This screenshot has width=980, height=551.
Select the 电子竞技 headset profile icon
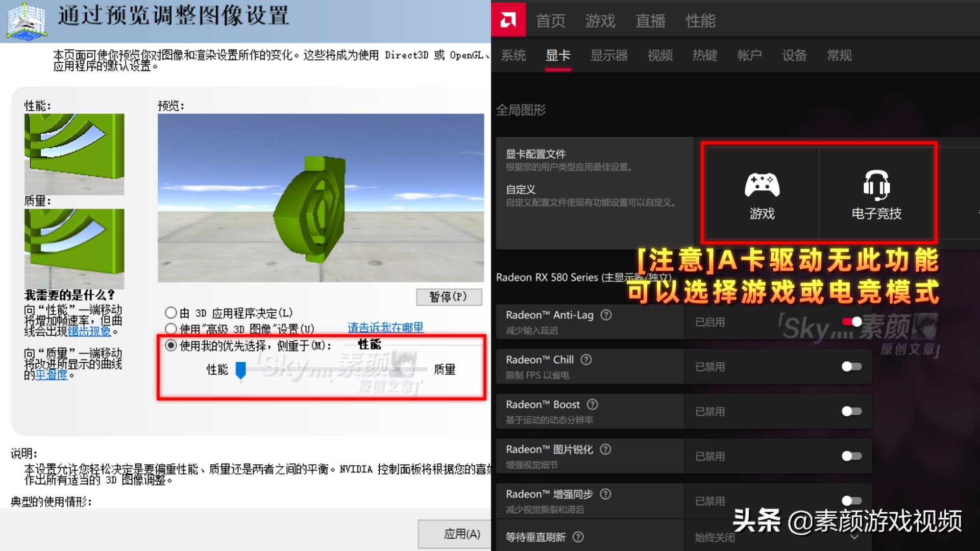coord(876,185)
